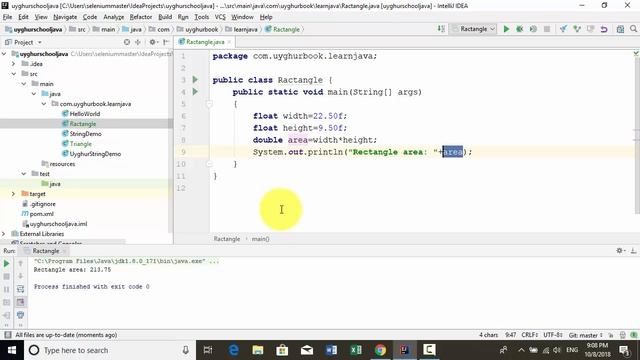Toggle soft-wrap icon in Run panel
The height and width of the screenshot is (360, 640).
tap(20, 289)
